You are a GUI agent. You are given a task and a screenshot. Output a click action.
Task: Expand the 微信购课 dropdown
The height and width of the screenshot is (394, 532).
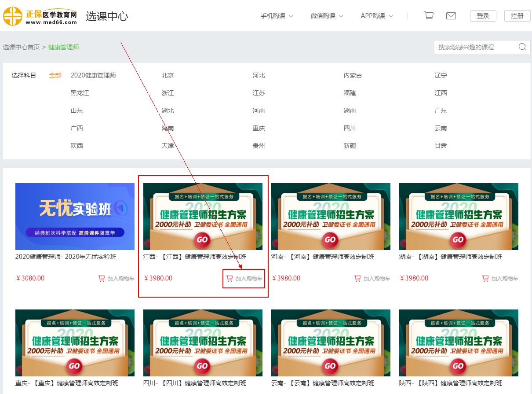click(327, 16)
